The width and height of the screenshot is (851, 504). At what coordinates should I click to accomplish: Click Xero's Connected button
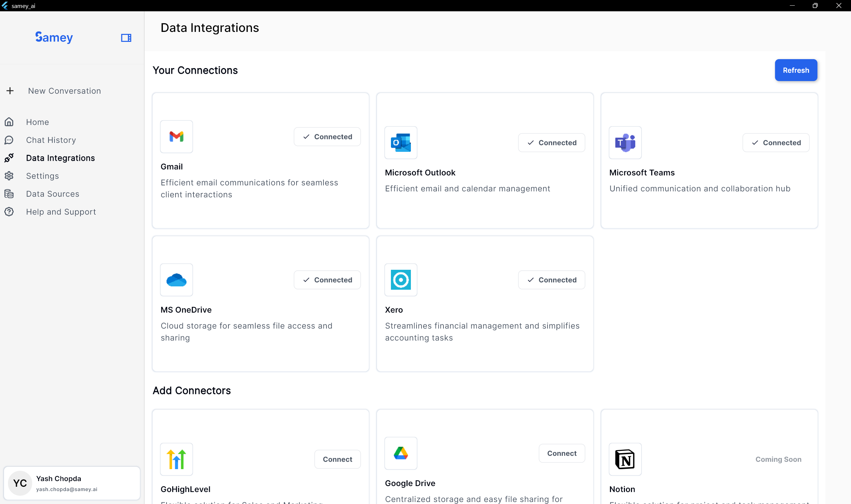552,280
